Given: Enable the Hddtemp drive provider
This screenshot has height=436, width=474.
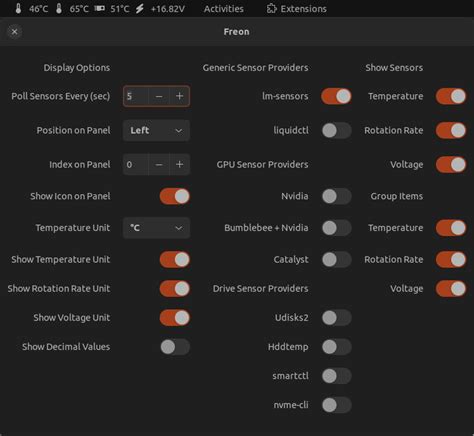Looking at the screenshot, I should [x=336, y=347].
